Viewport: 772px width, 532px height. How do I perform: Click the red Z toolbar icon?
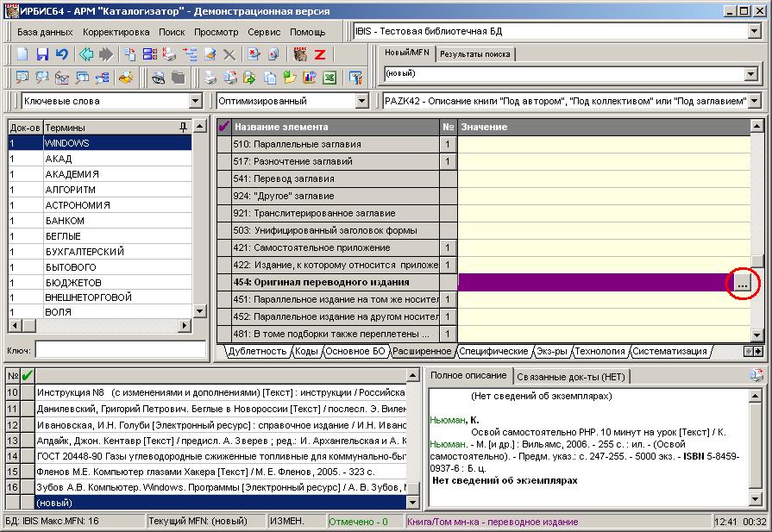click(x=319, y=54)
